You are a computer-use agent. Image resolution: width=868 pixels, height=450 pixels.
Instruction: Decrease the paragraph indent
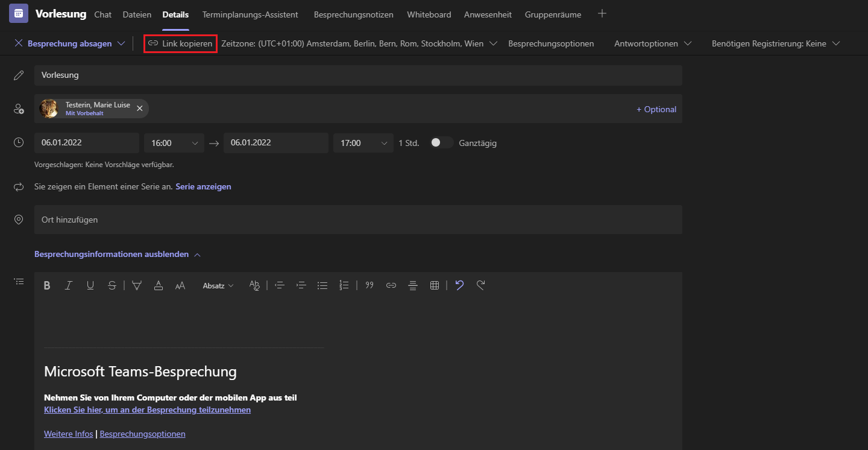[x=279, y=285]
